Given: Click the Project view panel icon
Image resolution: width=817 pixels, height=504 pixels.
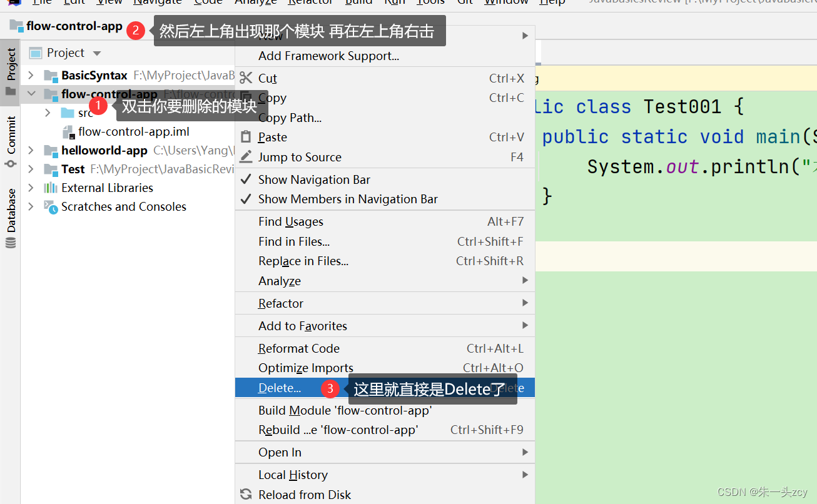Looking at the screenshot, I should (x=36, y=53).
